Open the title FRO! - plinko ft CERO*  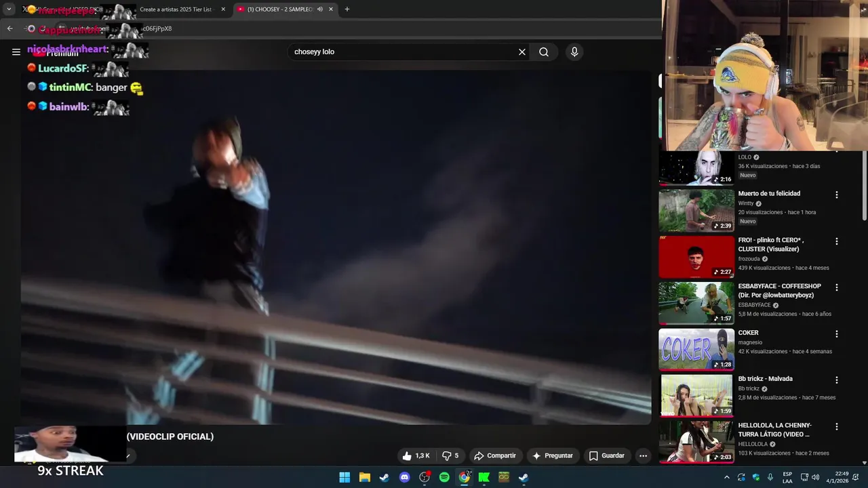(771, 245)
